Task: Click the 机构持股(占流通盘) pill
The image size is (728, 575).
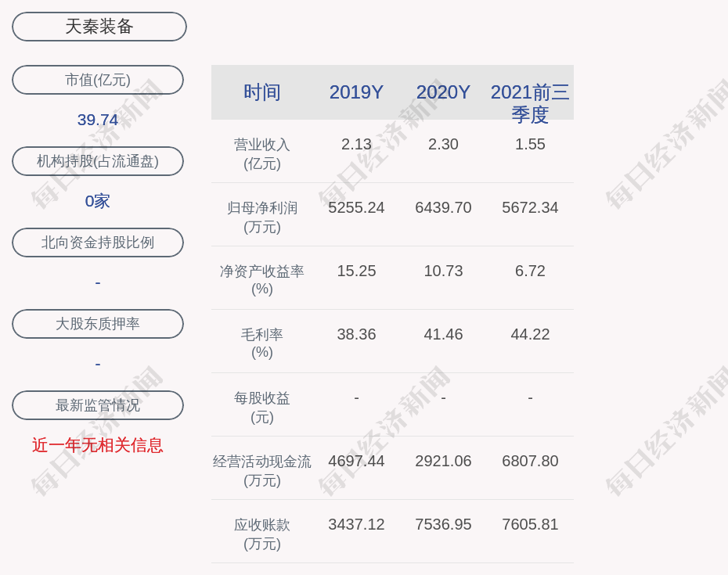Action: click(x=98, y=161)
